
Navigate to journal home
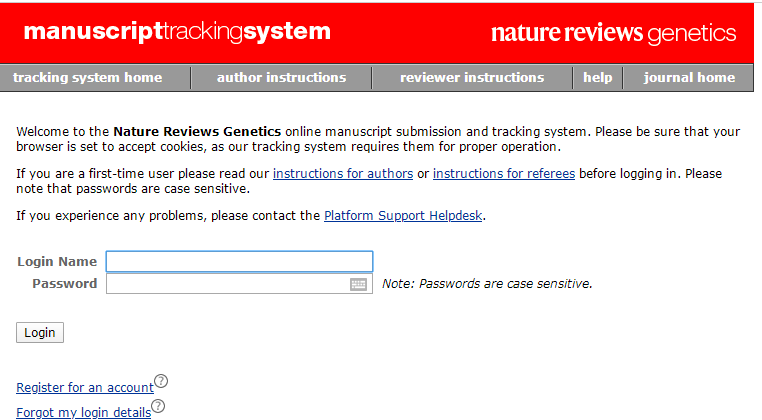click(689, 78)
